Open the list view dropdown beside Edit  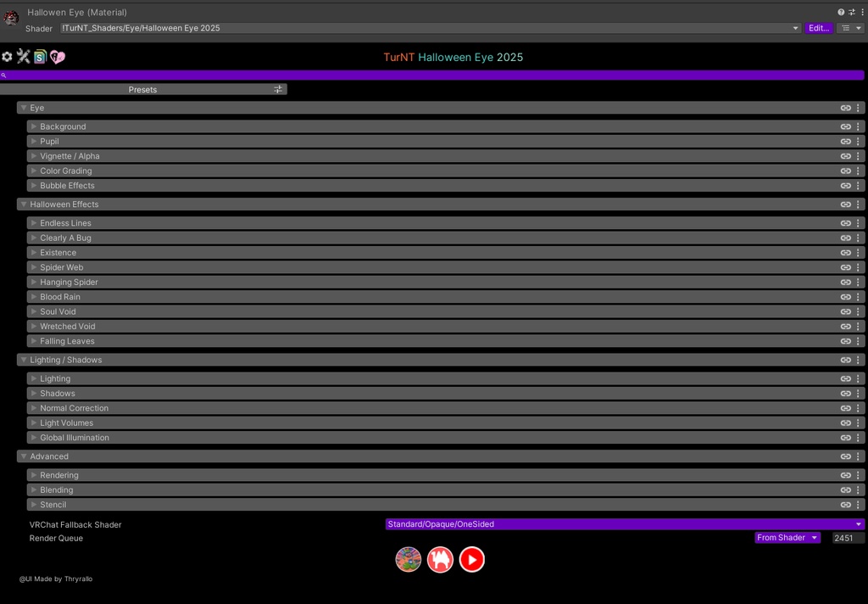[x=851, y=28]
